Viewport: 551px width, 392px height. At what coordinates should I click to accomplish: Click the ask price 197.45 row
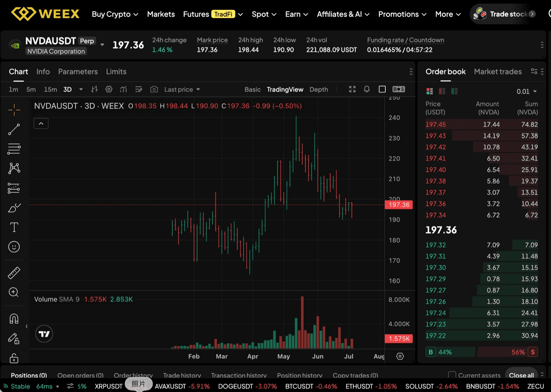point(482,124)
